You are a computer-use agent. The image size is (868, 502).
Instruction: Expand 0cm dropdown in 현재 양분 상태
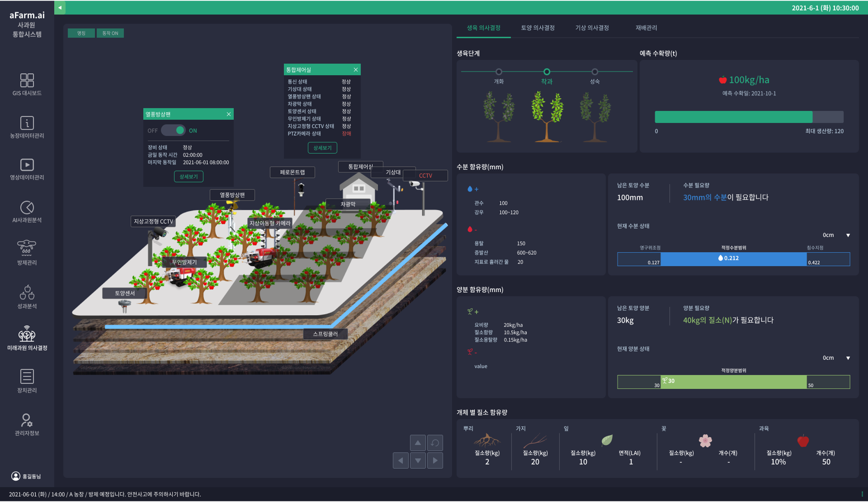pos(848,358)
